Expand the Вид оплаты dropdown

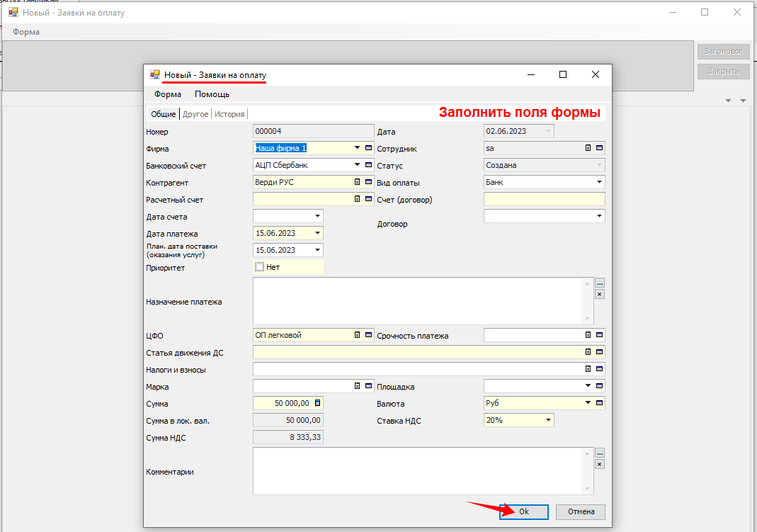pyautogui.click(x=599, y=182)
